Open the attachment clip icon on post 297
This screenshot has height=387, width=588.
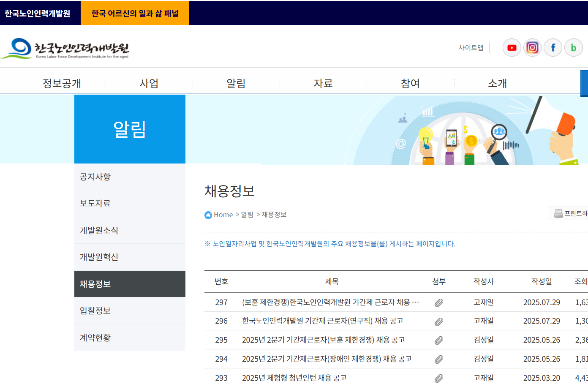tap(438, 303)
